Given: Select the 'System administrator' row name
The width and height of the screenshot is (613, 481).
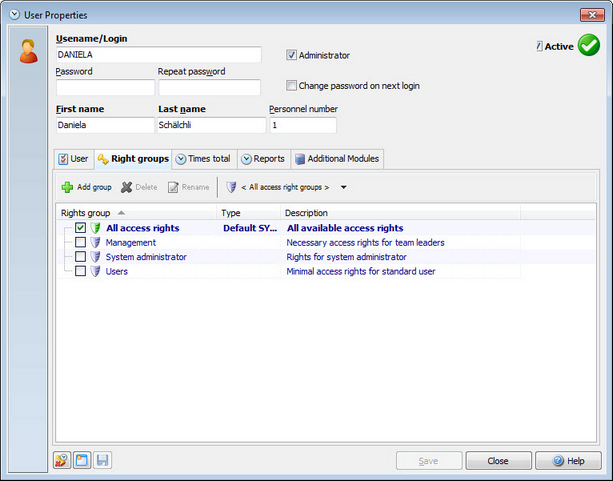Looking at the screenshot, I should point(146,257).
